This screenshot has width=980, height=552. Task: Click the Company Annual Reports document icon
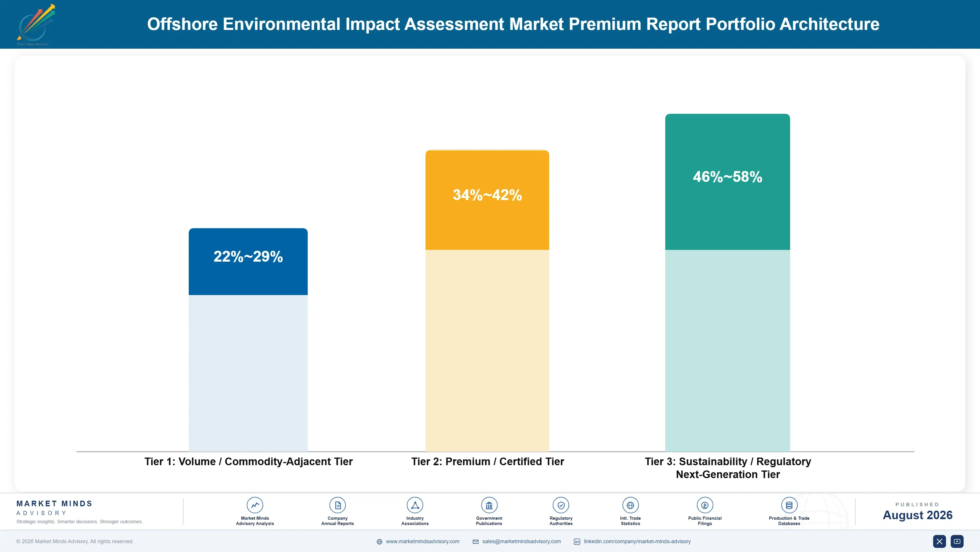[337, 505]
